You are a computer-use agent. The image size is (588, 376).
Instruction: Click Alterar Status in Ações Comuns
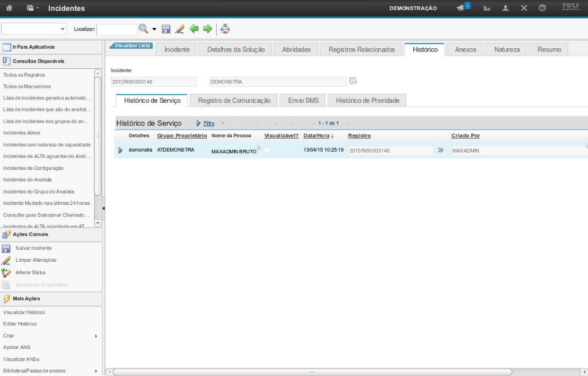(30, 272)
